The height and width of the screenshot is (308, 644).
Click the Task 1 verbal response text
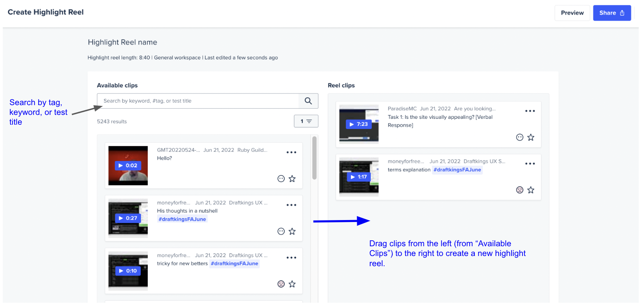click(440, 121)
